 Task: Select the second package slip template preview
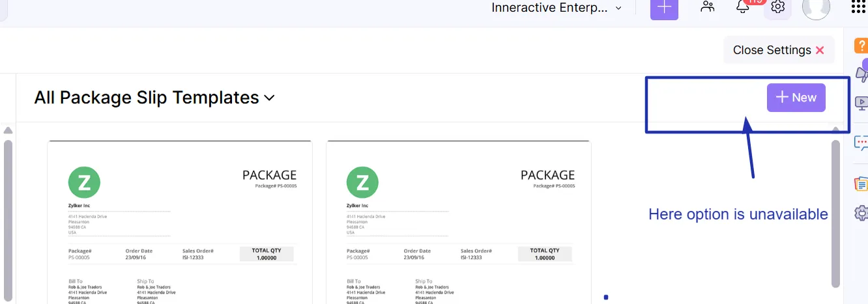pyautogui.click(x=458, y=221)
